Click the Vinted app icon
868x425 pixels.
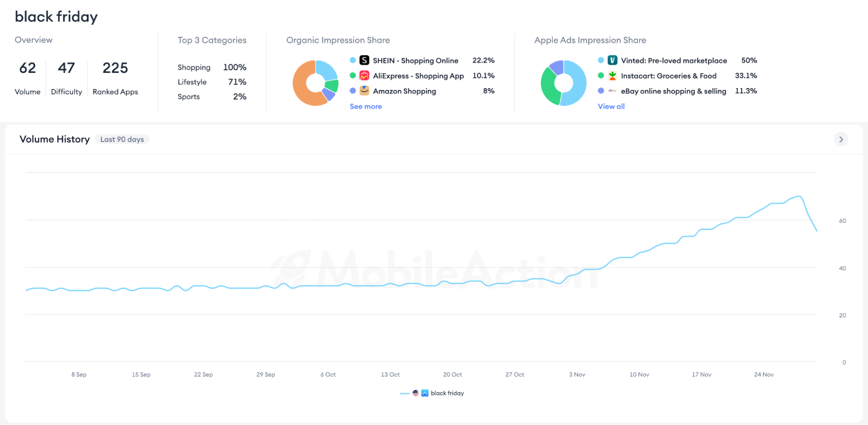[612, 60]
